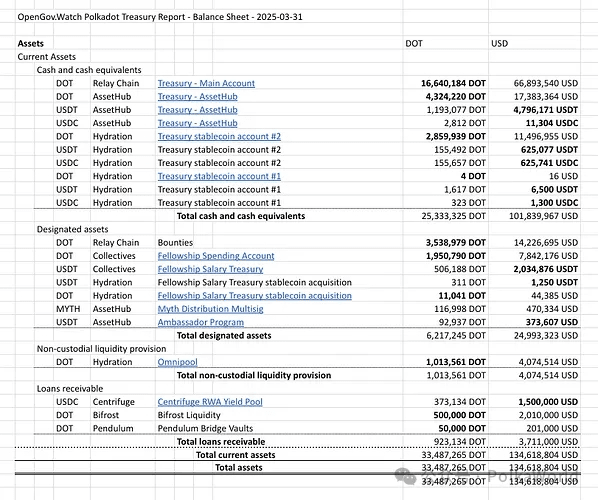598x500 pixels.
Task: Select the Loans receivable heading
Action: coord(70,389)
